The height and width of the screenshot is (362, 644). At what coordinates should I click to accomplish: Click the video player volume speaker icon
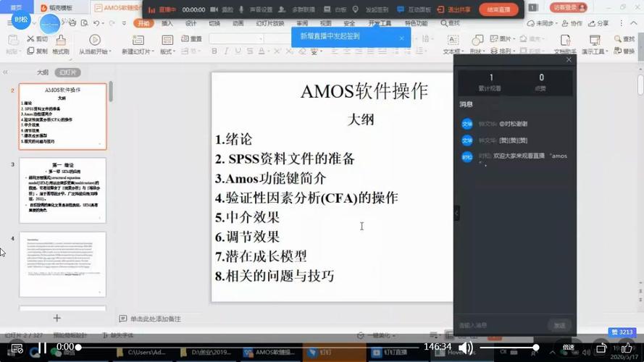tap(465, 348)
